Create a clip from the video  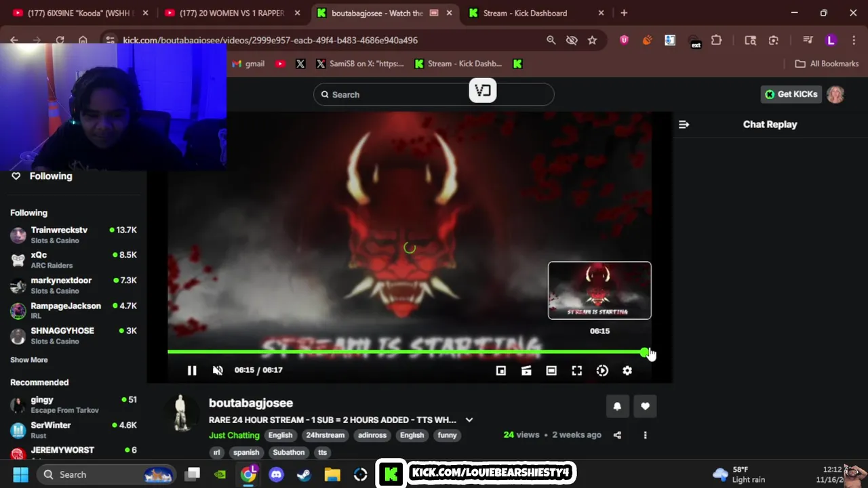tap(526, 370)
